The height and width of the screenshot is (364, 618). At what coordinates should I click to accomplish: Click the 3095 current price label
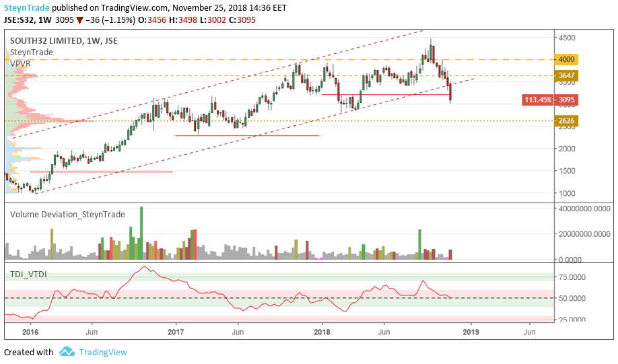point(566,100)
